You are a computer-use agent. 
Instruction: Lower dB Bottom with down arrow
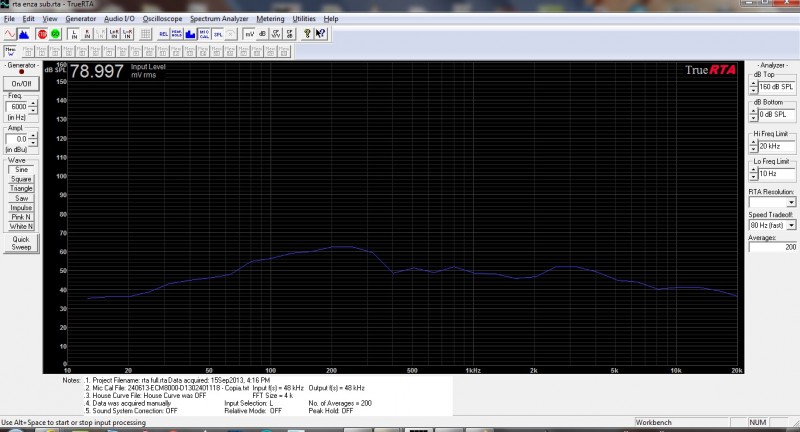[x=754, y=117]
